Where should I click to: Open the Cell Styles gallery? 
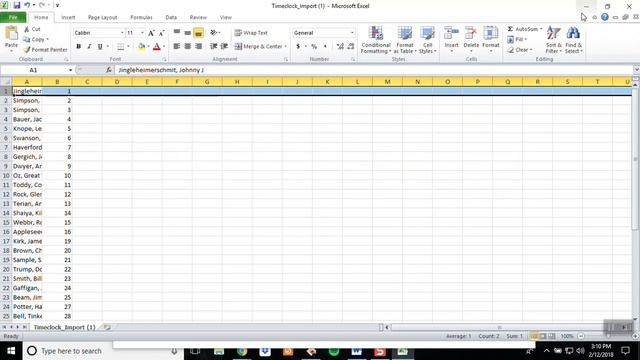click(427, 40)
